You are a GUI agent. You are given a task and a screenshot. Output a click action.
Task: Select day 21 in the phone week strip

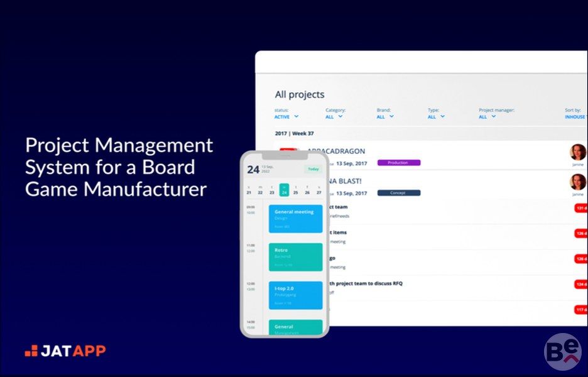pyautogui.click(x=249, y=190)
